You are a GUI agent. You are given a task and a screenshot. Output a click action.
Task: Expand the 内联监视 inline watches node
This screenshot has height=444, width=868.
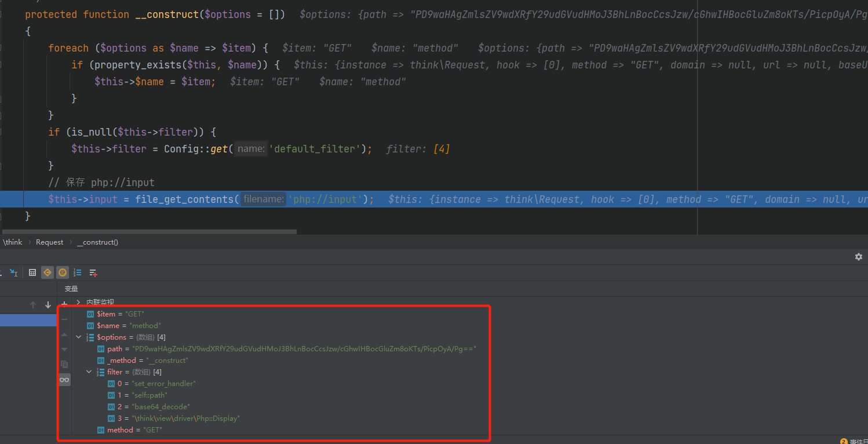(79, 302)
